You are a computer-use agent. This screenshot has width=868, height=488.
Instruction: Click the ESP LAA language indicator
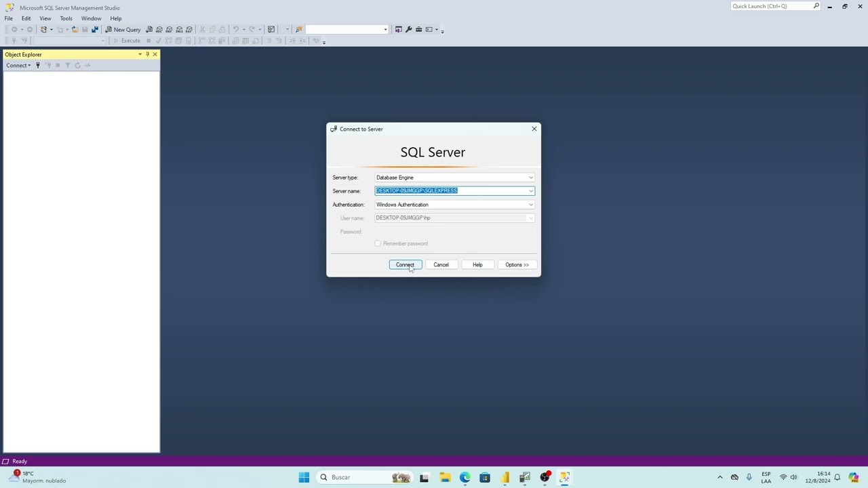766,477
